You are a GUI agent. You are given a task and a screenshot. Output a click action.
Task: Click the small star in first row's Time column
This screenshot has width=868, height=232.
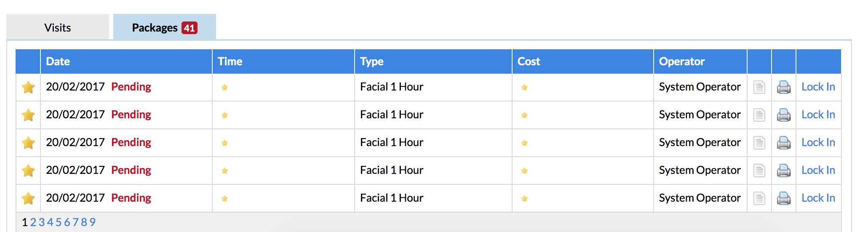pyautogui.click(x=224, y=87)
